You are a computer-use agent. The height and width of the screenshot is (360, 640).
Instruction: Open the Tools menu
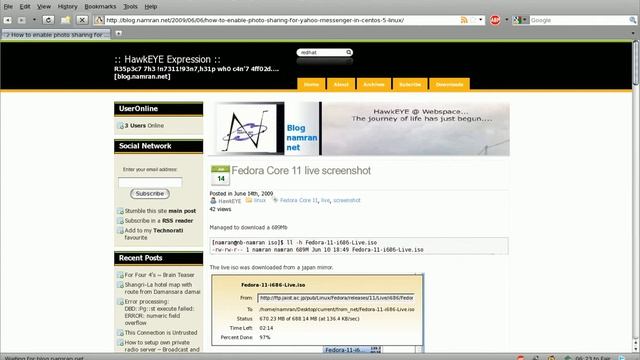[130, 7]
